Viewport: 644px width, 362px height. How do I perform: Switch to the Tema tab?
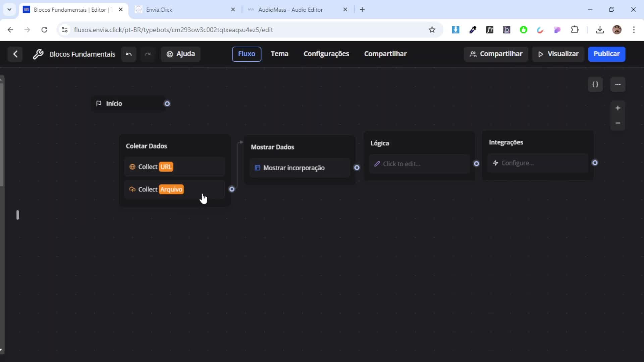coord(279,54)
